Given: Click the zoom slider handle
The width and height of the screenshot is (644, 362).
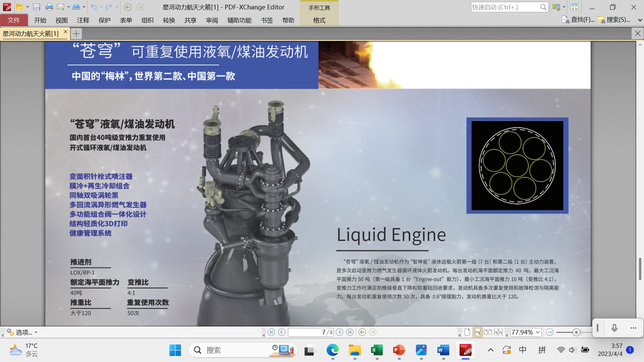Looking at the screenshot, I should coord(576,332).
